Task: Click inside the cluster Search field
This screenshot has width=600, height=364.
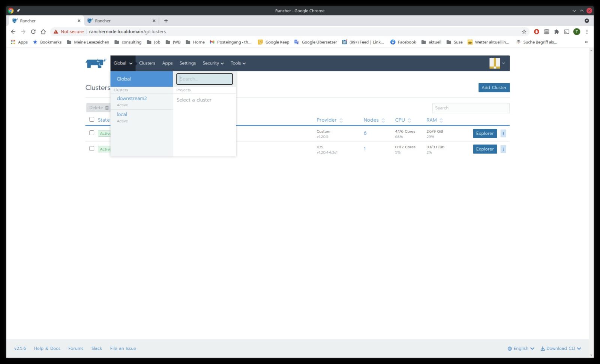Action: tap(471, 108)
